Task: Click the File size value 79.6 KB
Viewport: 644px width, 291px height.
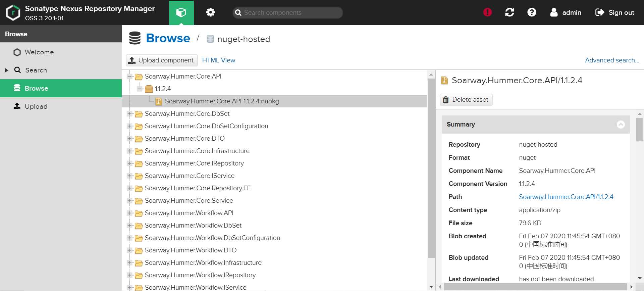Action: (530, 223)
